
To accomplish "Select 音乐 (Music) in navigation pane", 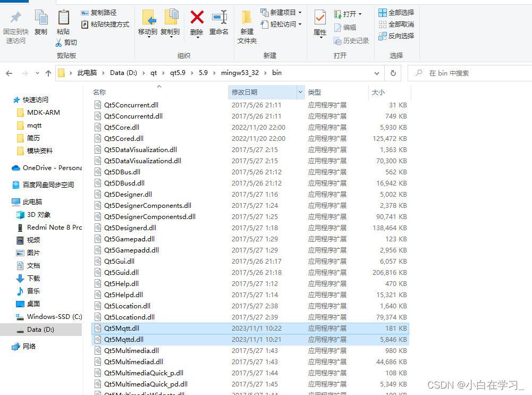I will pyautogui.click(x=29, y=291).
